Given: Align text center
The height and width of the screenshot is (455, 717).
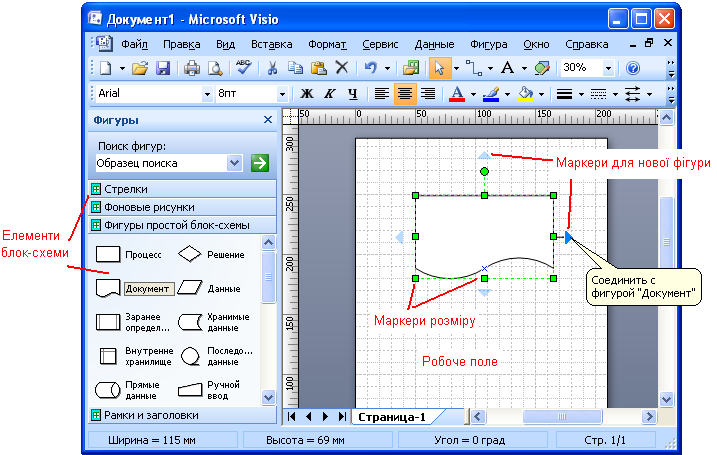Looking at the screenshot, I should [405, 94].
